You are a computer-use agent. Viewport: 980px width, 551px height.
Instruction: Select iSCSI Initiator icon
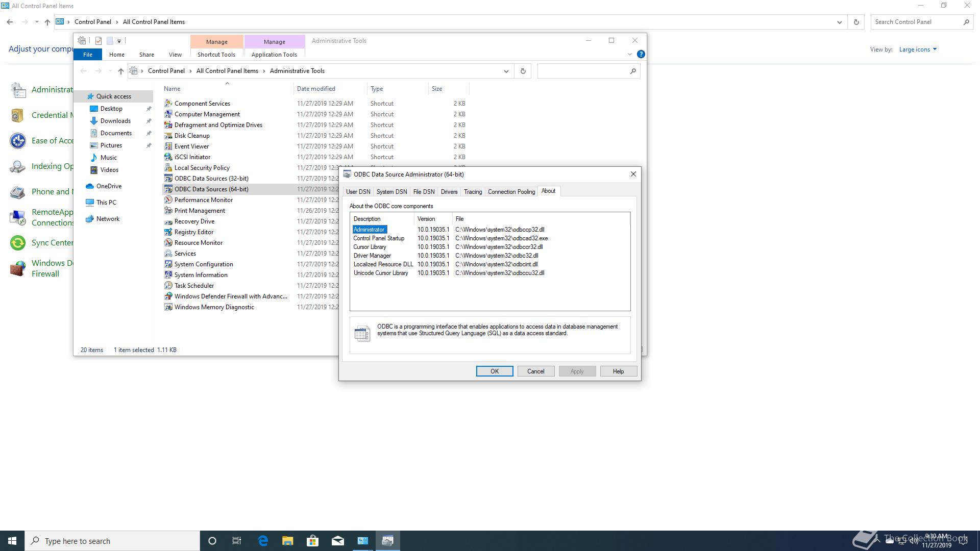[x=168, y=157]
